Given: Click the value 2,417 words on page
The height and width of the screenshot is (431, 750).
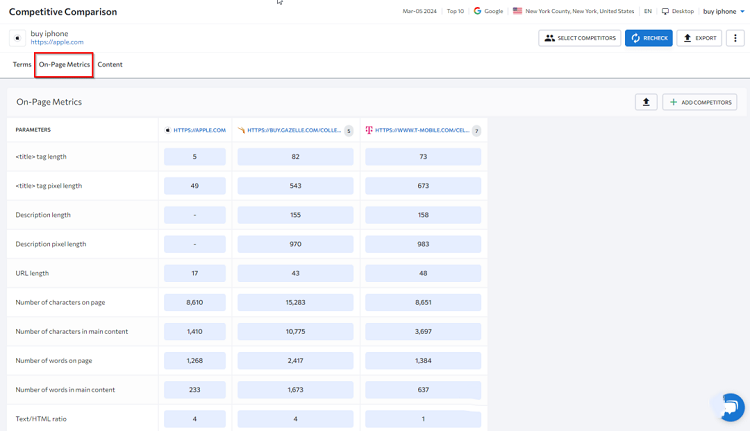Looking at the screenshot, I should point(296,361).
